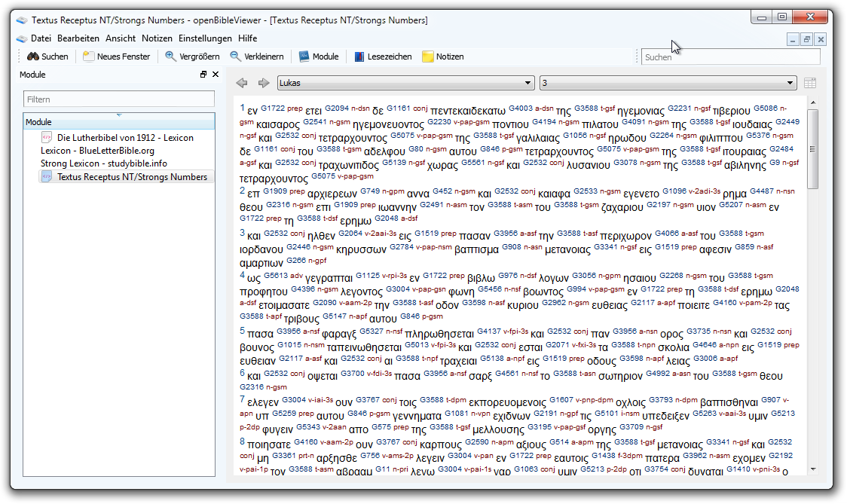Open the Ansicht menu

121,38
